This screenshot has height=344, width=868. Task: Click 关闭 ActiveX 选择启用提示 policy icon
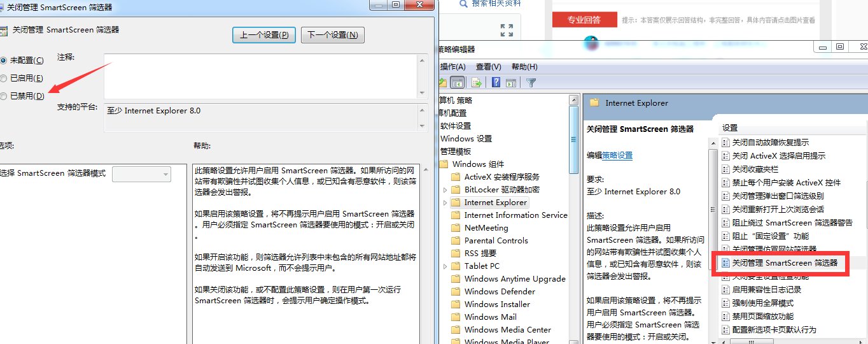click(726, 155)
